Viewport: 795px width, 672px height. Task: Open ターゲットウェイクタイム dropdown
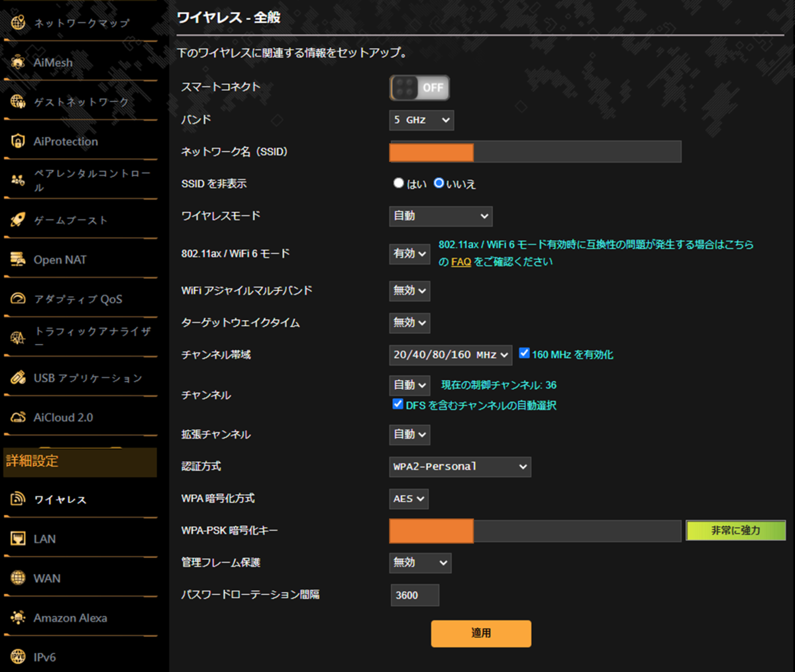409,323
